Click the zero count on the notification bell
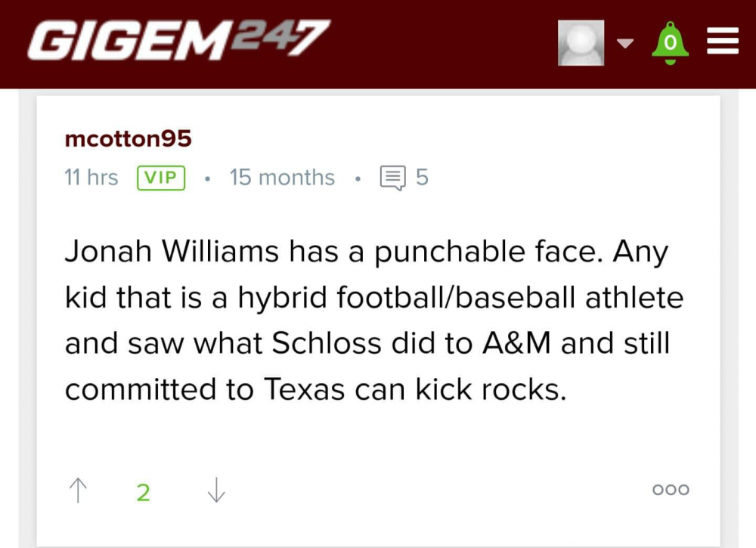This screenshot has height=548, width=756. pos(670,43)
